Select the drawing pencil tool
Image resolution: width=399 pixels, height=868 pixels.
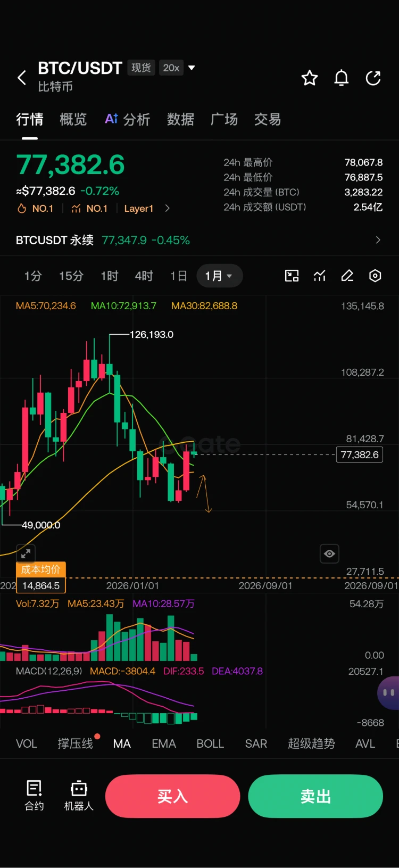[x=347, y=276]
